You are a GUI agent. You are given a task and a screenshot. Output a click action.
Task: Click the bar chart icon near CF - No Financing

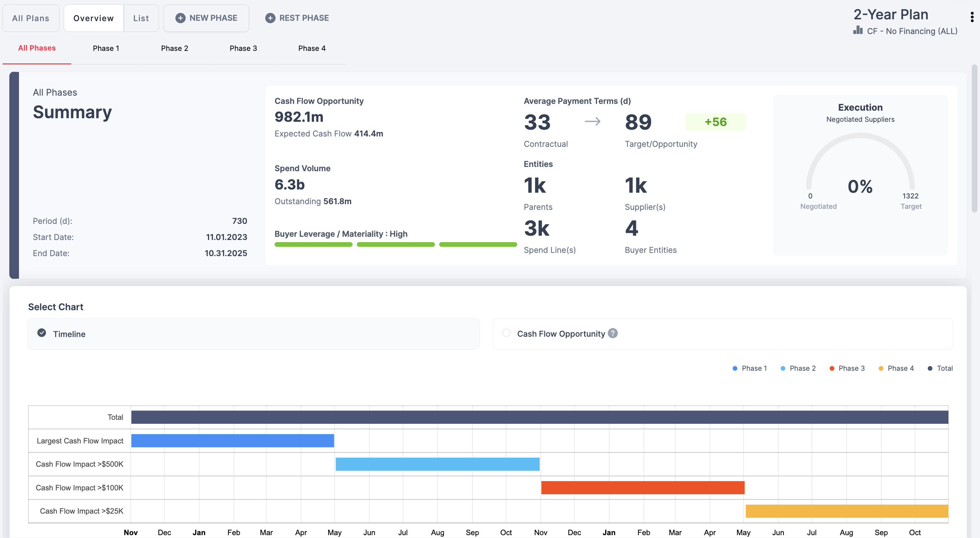[858, 30]
